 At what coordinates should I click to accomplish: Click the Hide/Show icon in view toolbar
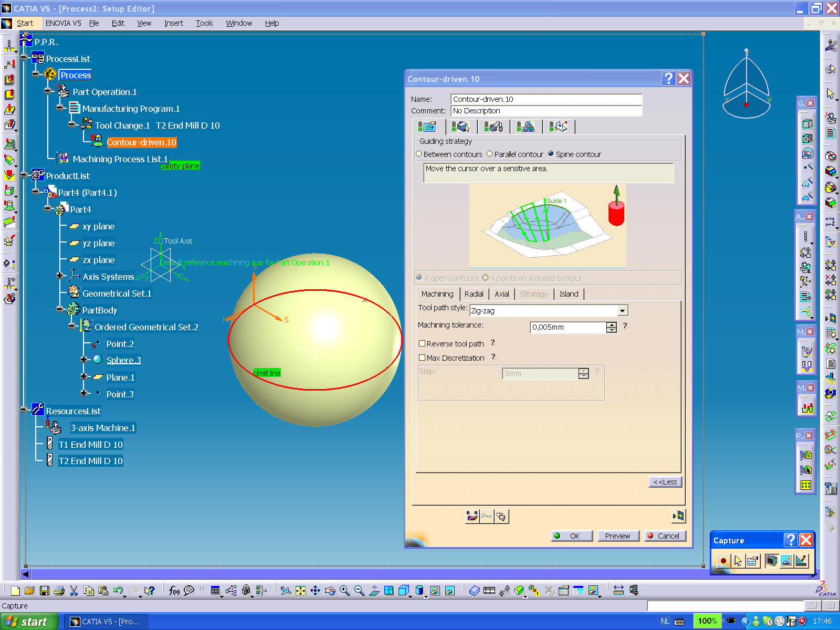(x=435, y=591)
